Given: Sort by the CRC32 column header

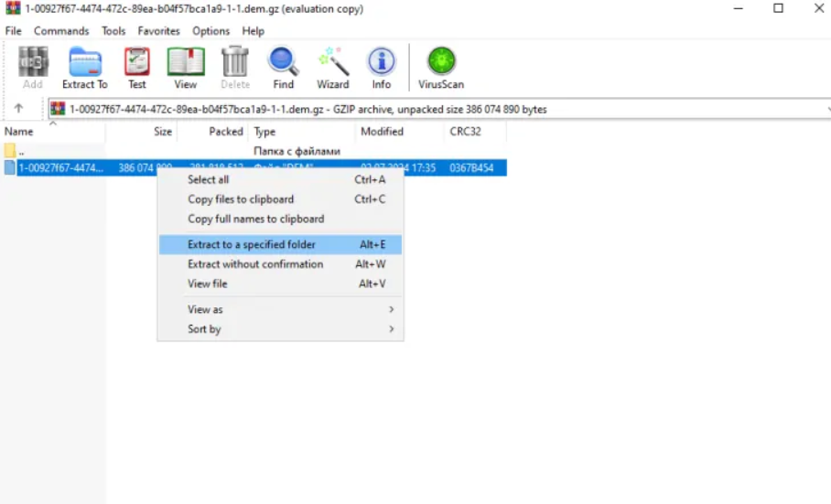Looking at the screenshot, I should [x=475, y=132].
